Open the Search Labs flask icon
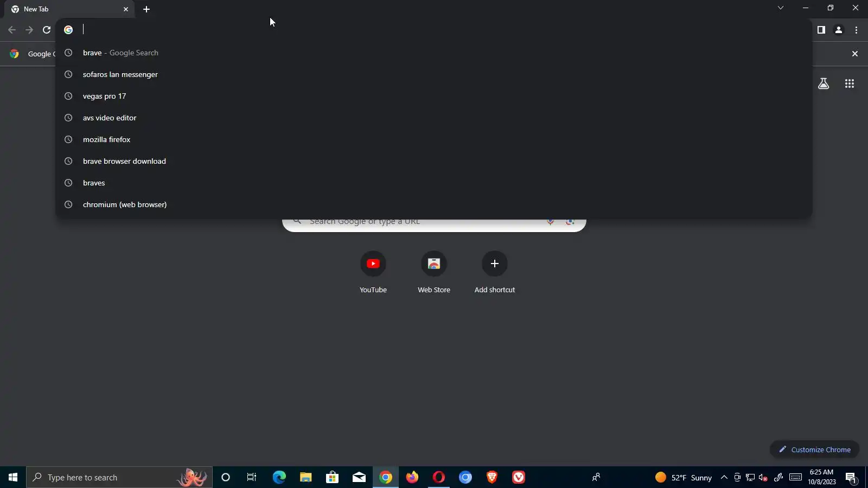 pos(824,84)
